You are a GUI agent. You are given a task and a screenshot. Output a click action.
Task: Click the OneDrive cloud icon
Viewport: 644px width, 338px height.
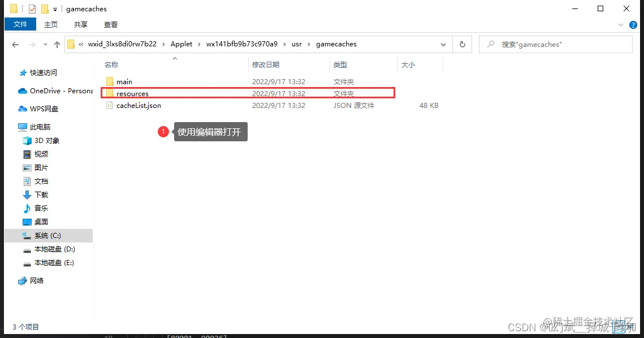(23, 91)
